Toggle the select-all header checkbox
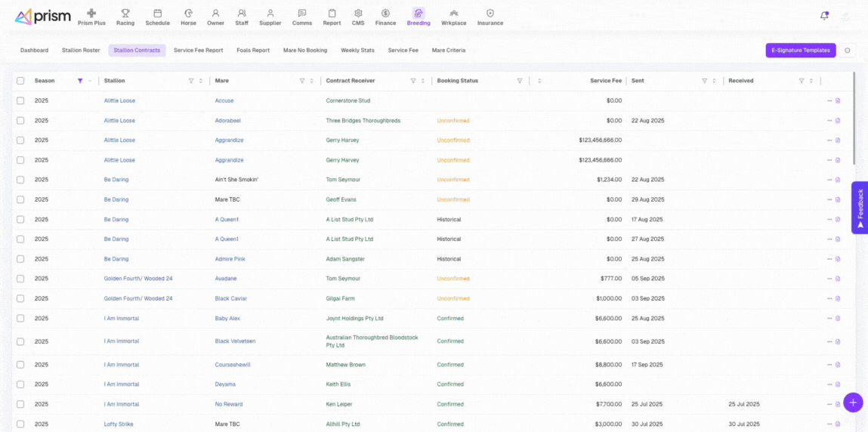The width and height of the screenshot is (868, 432). (20, 81)
